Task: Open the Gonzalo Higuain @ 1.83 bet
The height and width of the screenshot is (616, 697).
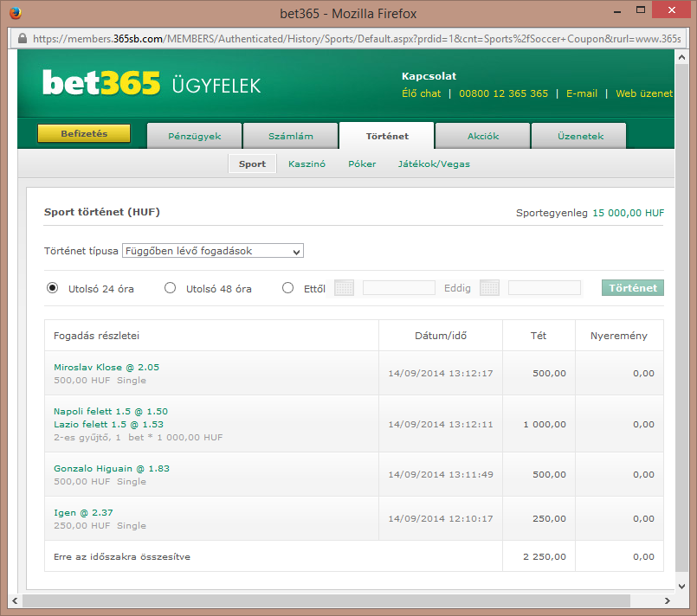Action: tap(112, 469)
